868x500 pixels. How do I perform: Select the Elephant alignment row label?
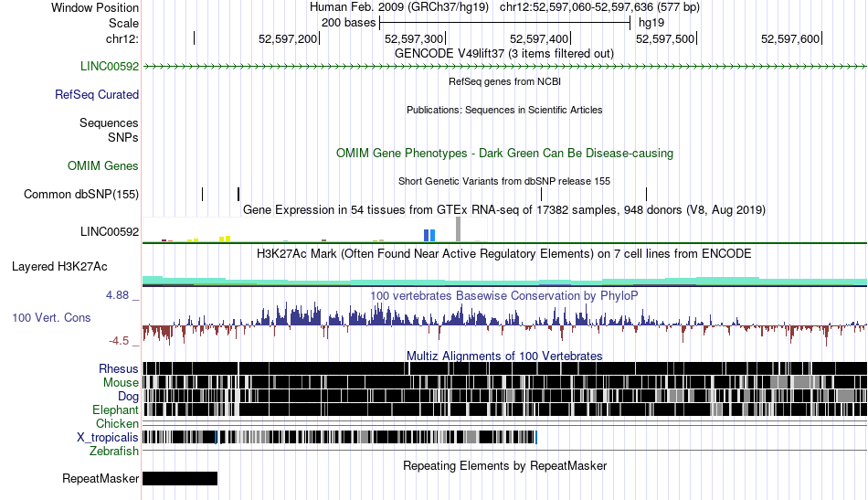115,410
